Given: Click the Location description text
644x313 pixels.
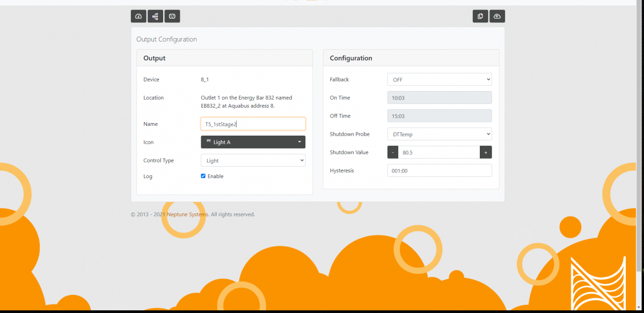Looking at the screenshot, I should click(x=246, y=102).
